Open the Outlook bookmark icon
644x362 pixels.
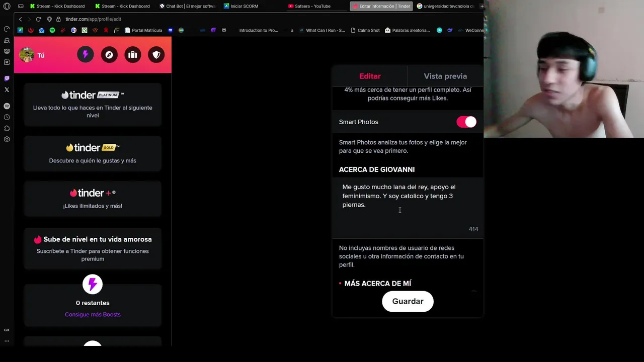click(x=42, y=30)
